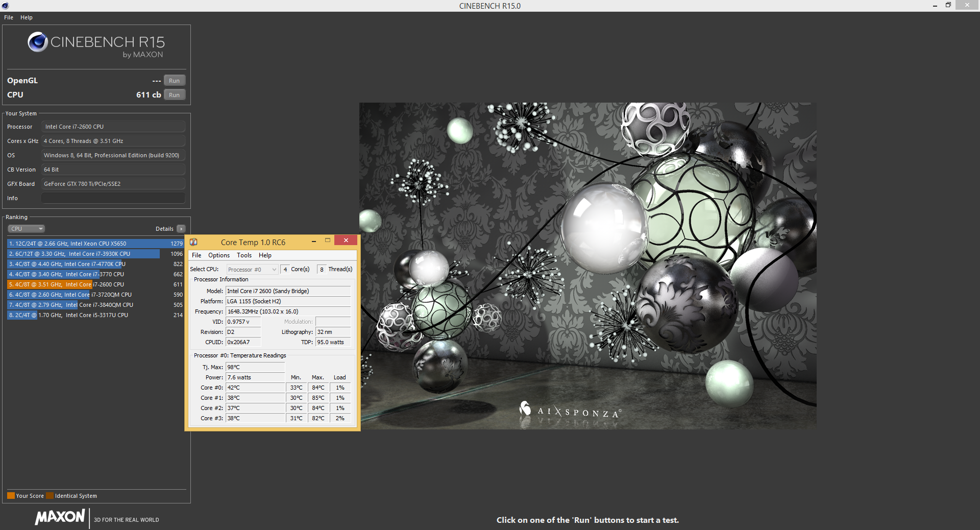Select the Core i7-4770K ranking row
980x530 pixels.
click(x=95, y=264)
